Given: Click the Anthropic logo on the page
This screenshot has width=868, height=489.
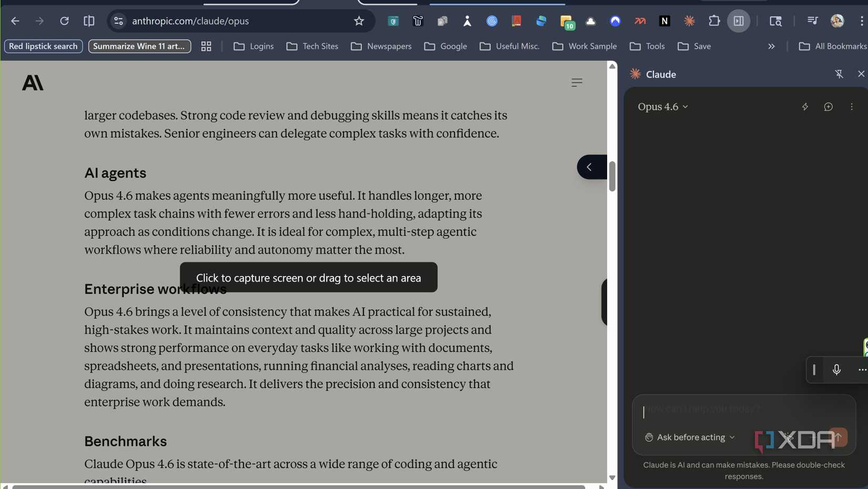Looking at the screenshot, I should 33,83.
